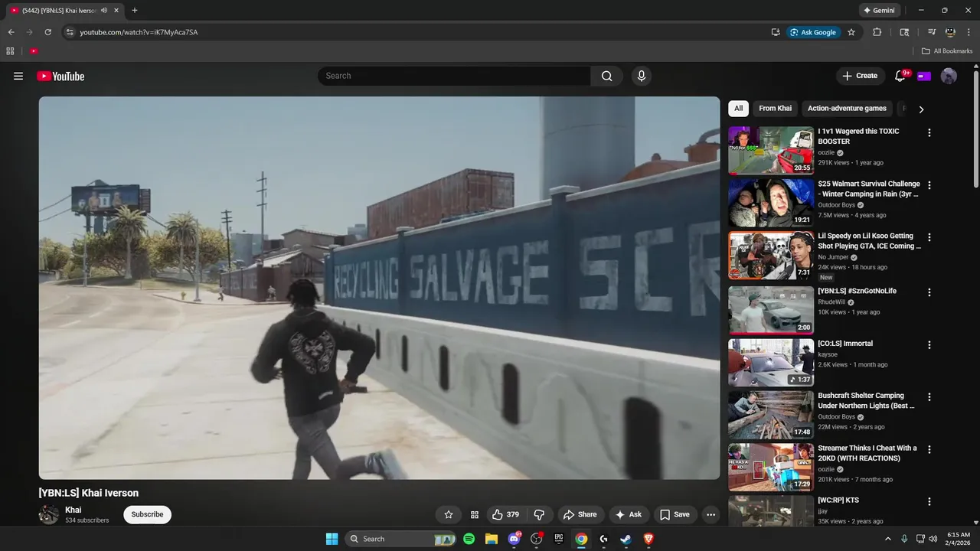Open options for '[CO:LS] Immortal' video
Screen dimensions: 980x551
point(929,345)
